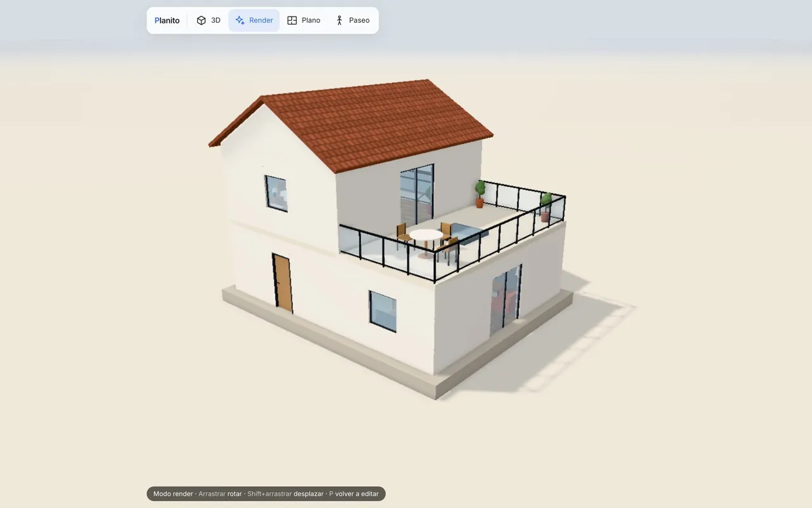Click the ground floor sliding glass door
Viewport: 812px width, 508px height.
point(506,300)
